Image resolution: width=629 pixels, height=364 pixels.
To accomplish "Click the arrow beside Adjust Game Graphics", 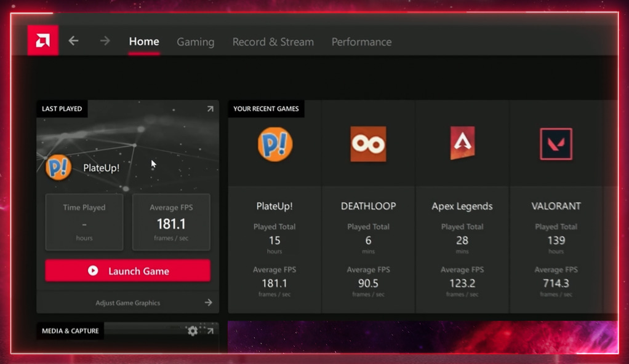I will click(208, 303).
